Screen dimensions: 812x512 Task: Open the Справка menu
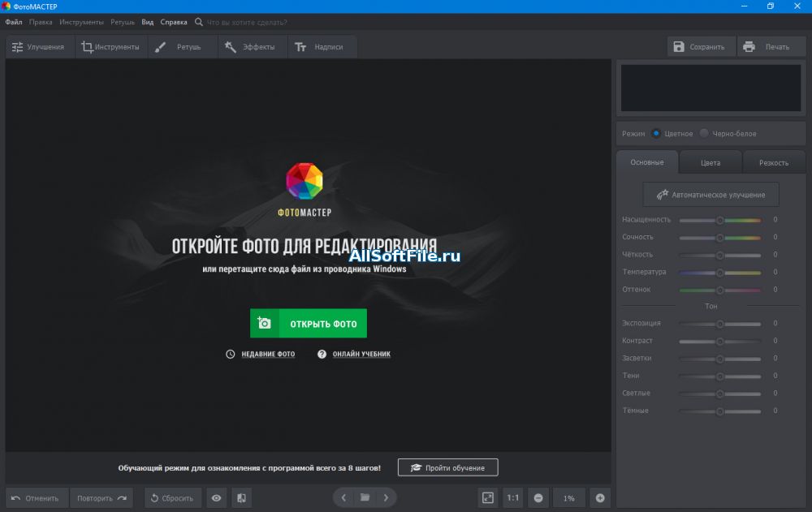click(174, 22)
